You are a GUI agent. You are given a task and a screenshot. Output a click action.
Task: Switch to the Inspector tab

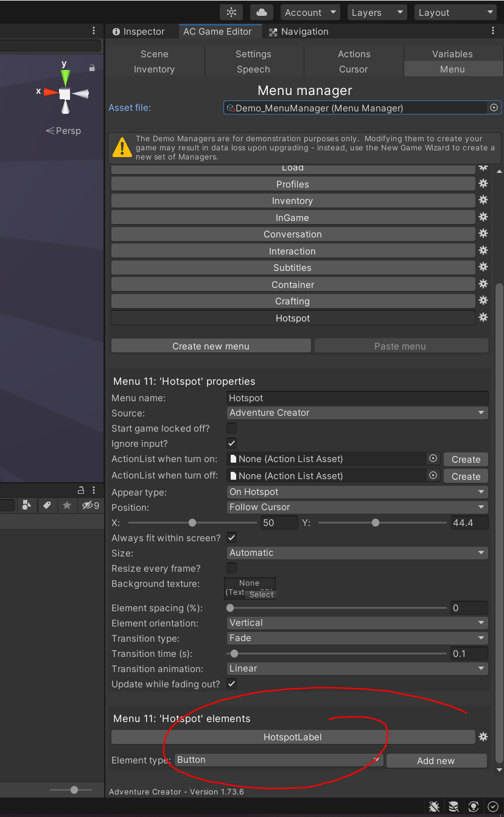tap(138, 32)
